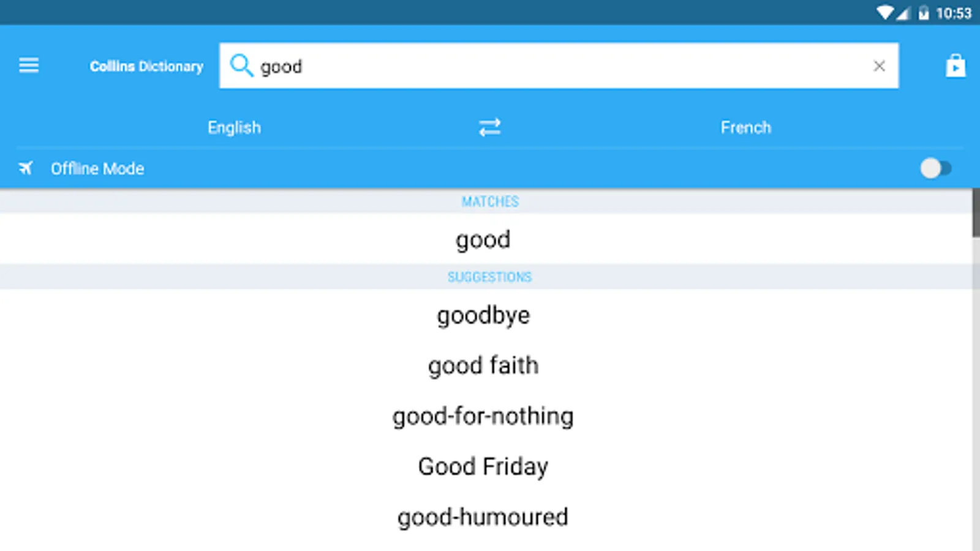The width and height of the screenshot is (980, 551).
Task: Swap languages with the arrows icon
Action: coord(489,127)
